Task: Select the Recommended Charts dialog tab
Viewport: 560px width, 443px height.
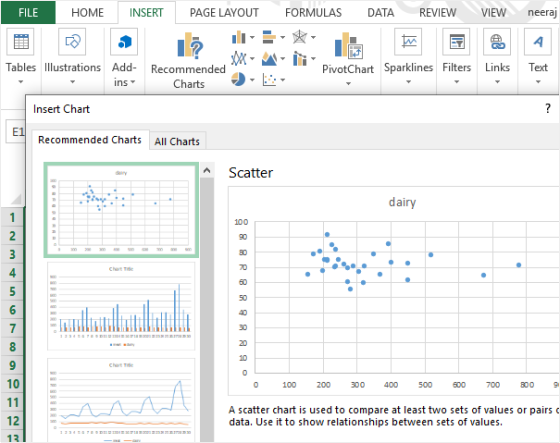Action: coord(90,140)
